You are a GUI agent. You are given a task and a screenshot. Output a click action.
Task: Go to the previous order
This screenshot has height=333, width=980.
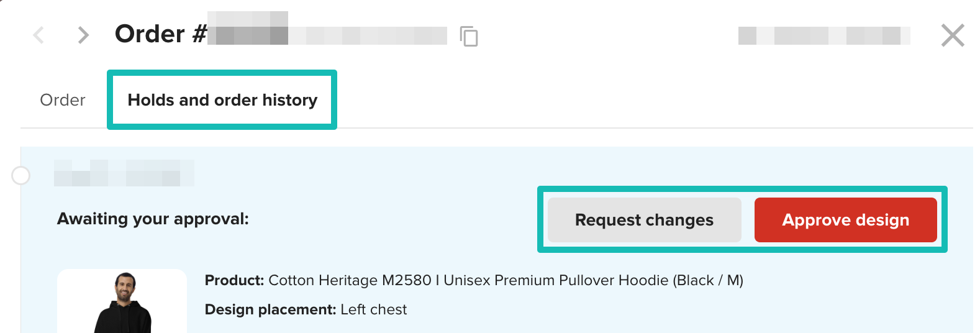(x=39, y=35)
